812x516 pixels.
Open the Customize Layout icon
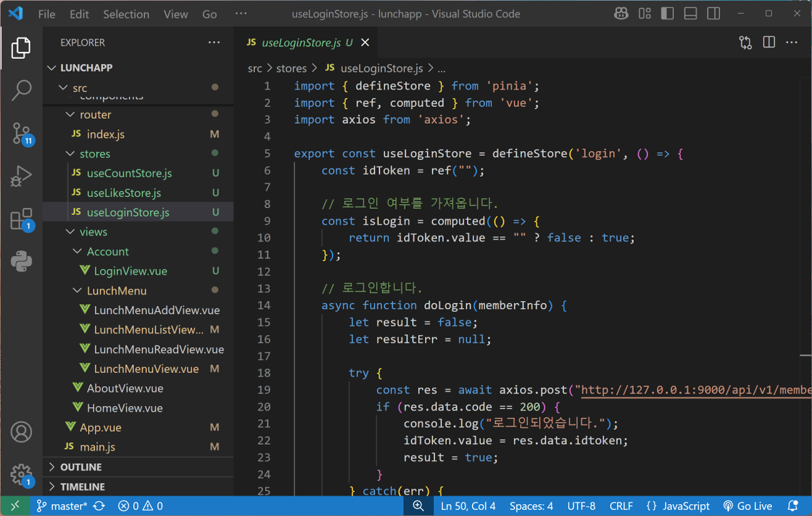click(x=644, y=14)
